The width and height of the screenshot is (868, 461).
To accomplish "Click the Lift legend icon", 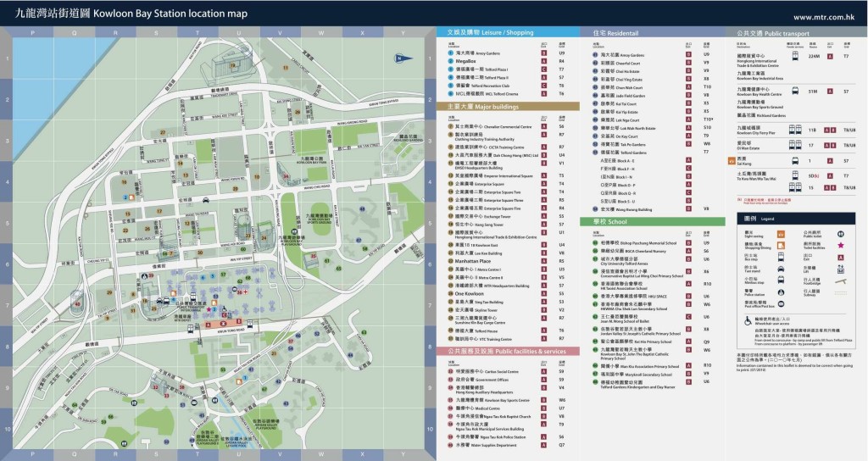I will 840,269.
